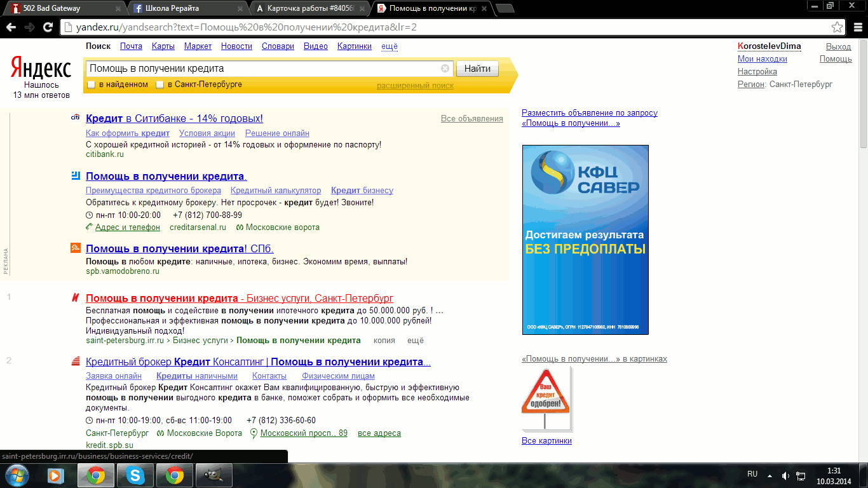Open the Заявка онлайн sublink
The height and width of the screenshot is (488, 868).
(x=114, y=376)
